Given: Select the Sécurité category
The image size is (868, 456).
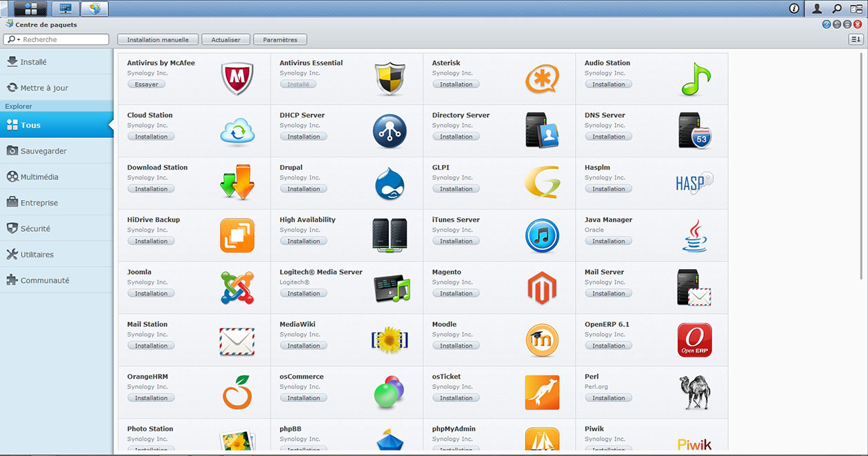Looking at the screenshot, I should 57,228.
